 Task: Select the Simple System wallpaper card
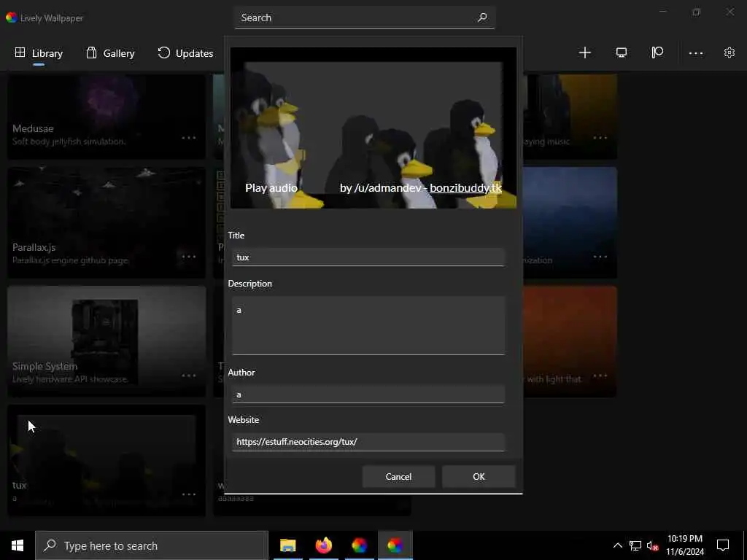click(x=107, y=341)
